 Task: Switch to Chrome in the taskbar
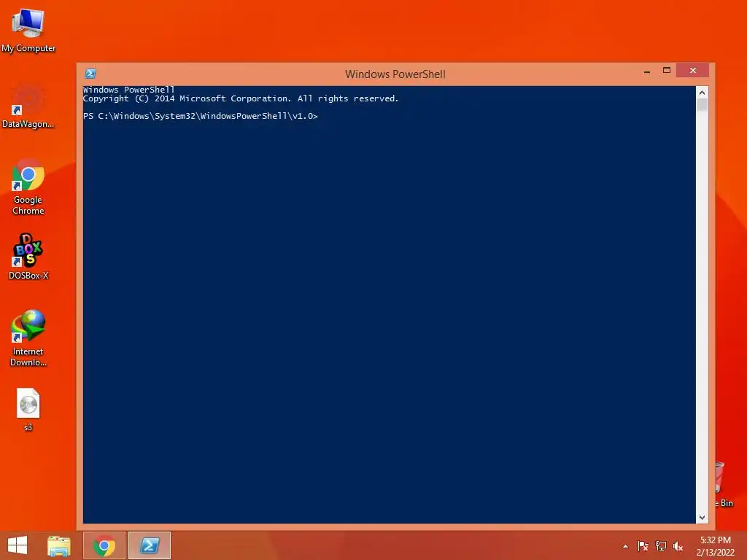point(104,545)
